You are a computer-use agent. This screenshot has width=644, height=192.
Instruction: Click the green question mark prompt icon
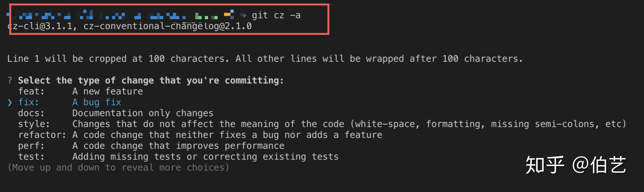[10, 80]
